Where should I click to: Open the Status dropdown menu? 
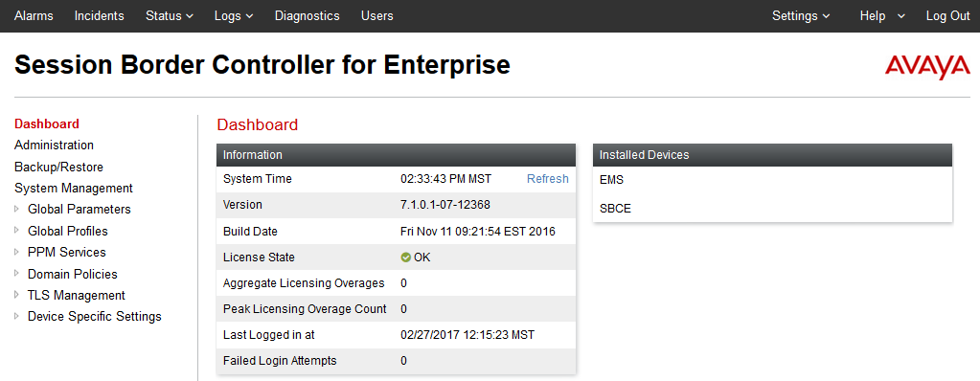click(170, 16)
